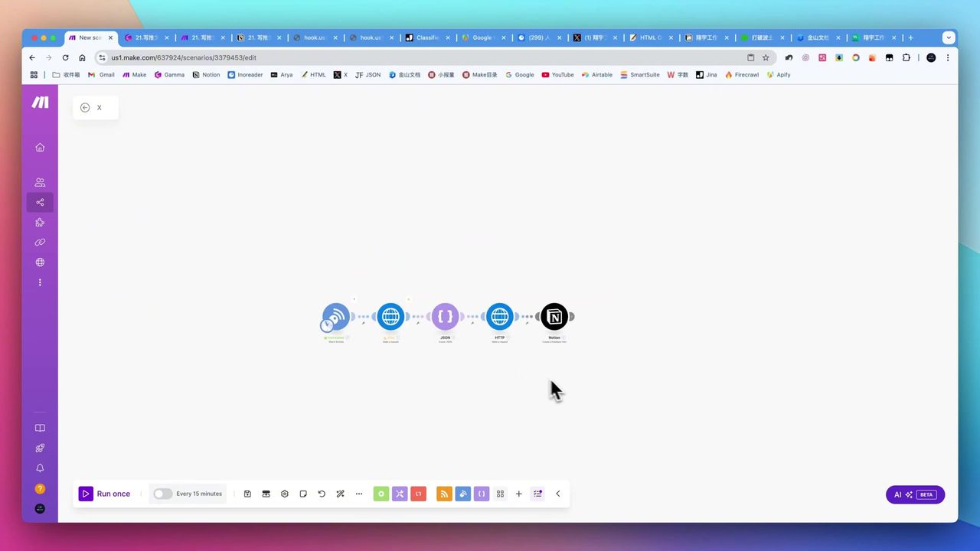Expand sidebar's vertical three-dots more menu
The image size is (980, 551).
pyautogui.click(x=40, y=282)
